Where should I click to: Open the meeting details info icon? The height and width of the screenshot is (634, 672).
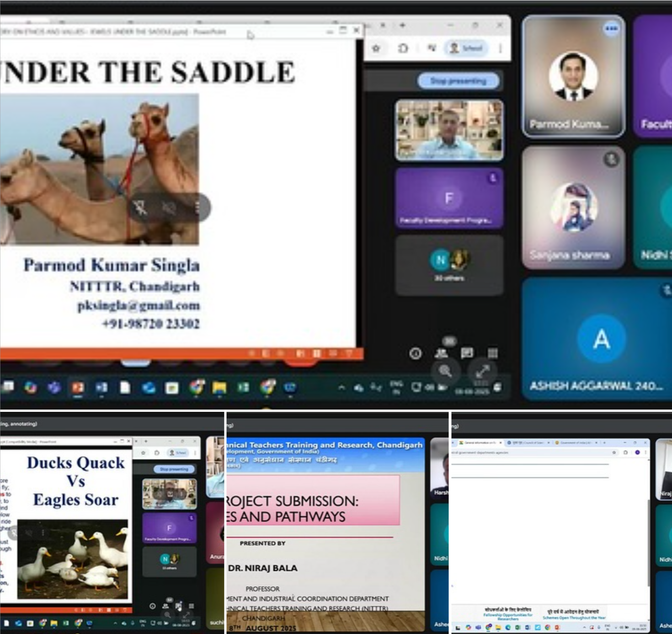(416, 353)
